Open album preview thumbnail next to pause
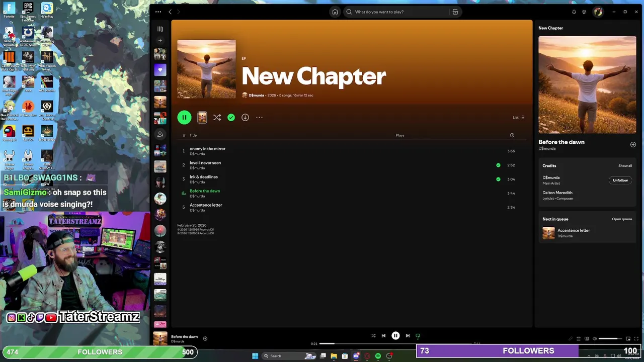644x362 pixels. click(202, 117)
